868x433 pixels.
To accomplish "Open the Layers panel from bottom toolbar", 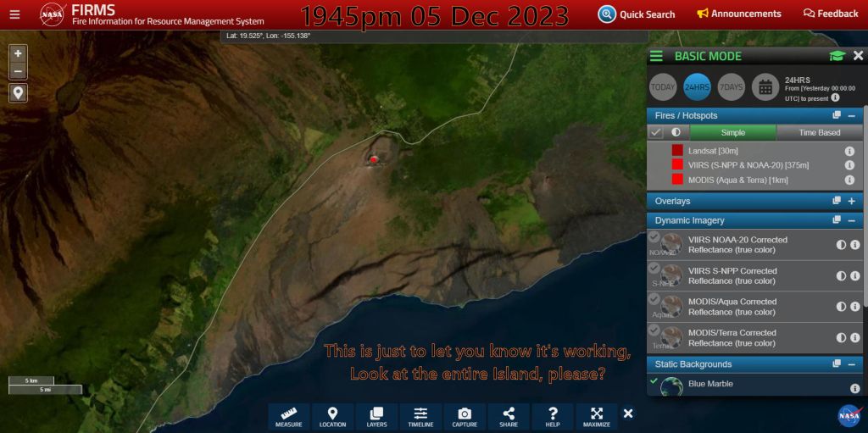I will [x=376, y=416].
